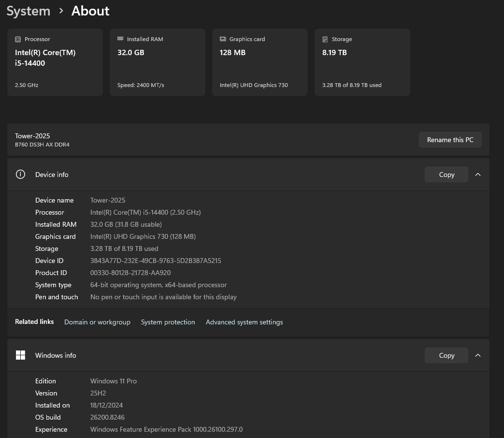504x438 pixels.
Task: Open Domain or workgroup link
Action: click(x=98, y=322)
